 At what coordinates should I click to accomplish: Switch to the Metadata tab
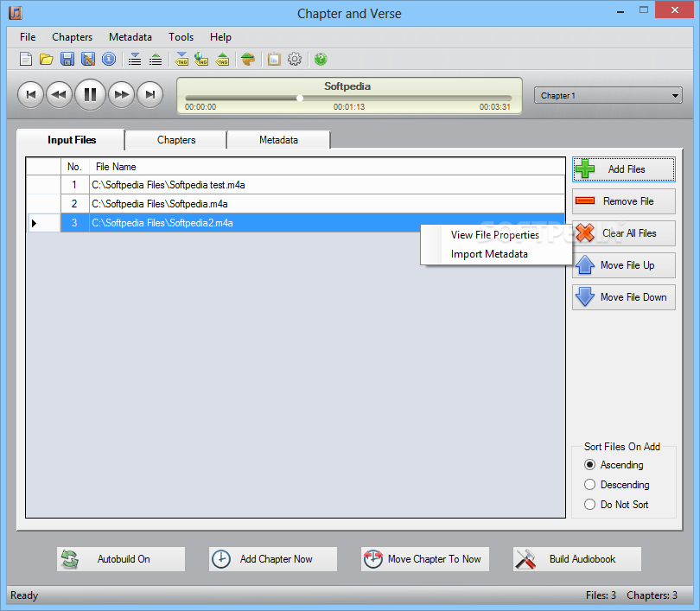click(x=278, y=140)
